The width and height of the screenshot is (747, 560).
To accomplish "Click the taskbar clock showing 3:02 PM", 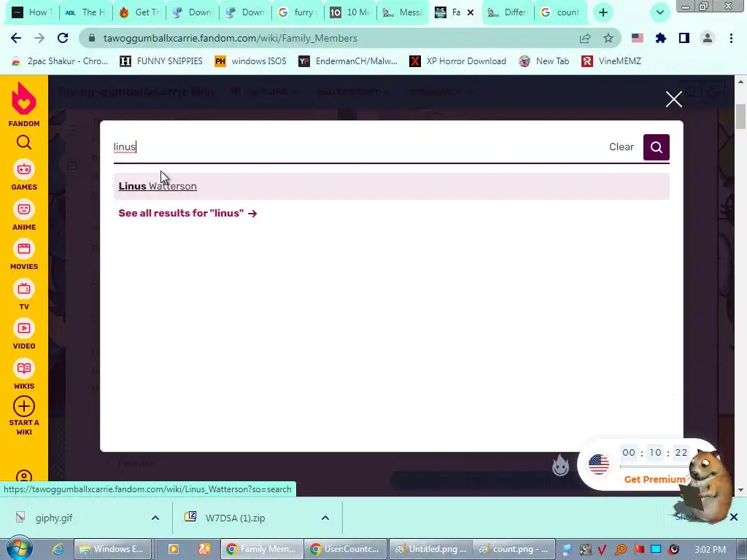I will pyautogui.click(x=711, y=549).
